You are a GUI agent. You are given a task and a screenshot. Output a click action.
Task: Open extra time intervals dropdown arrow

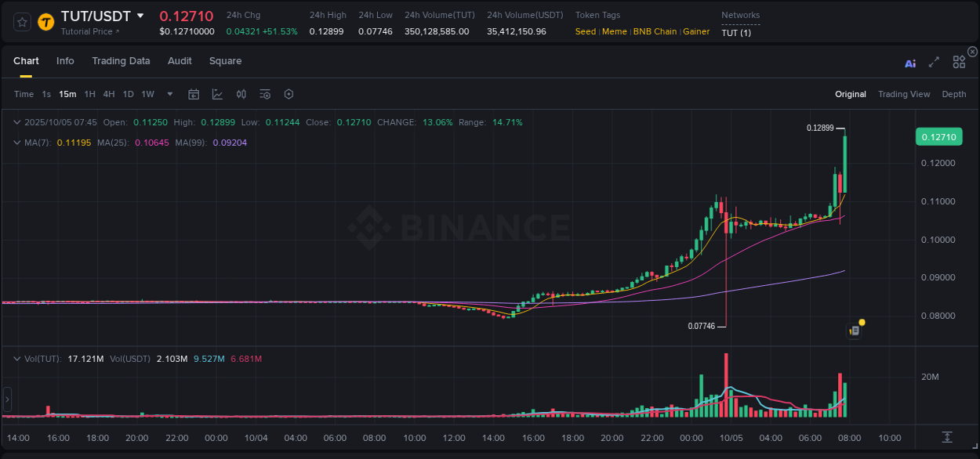pyautogui.click(x=169, y=94)
